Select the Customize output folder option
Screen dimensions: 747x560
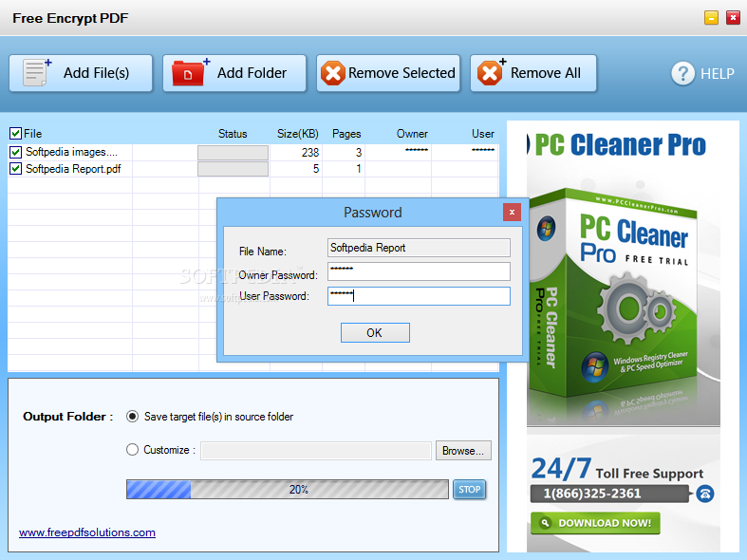pos(133,450)
